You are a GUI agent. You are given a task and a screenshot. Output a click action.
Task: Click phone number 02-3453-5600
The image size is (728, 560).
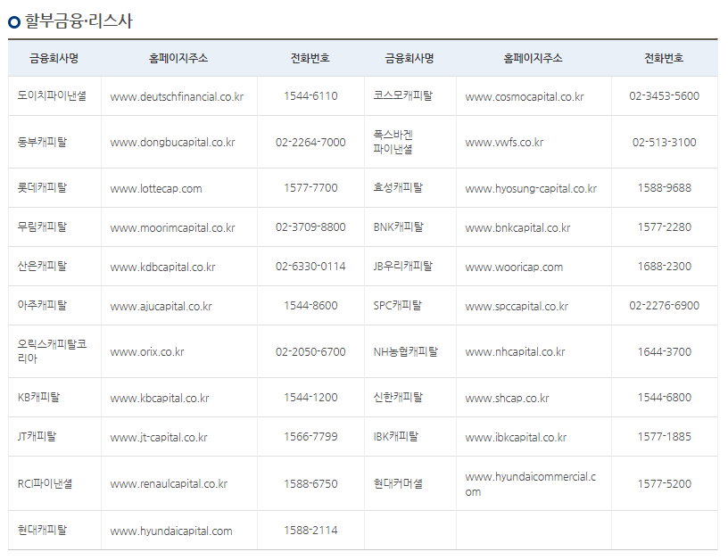[x=664, y=96]
